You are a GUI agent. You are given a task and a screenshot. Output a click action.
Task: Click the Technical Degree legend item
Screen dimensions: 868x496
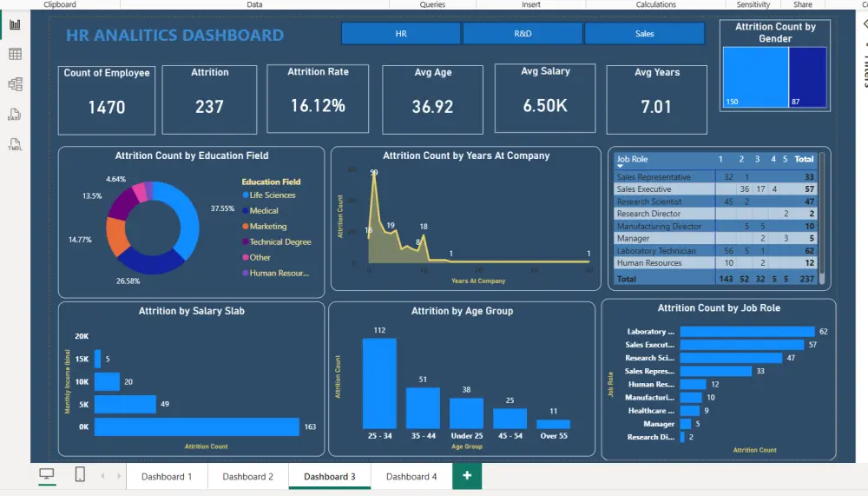coord(277,241)
